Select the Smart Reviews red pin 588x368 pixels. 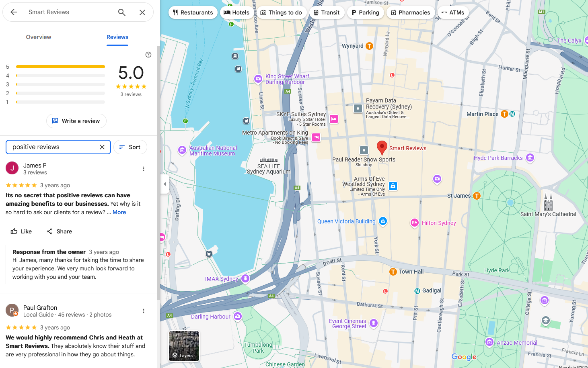pos(382,148)
